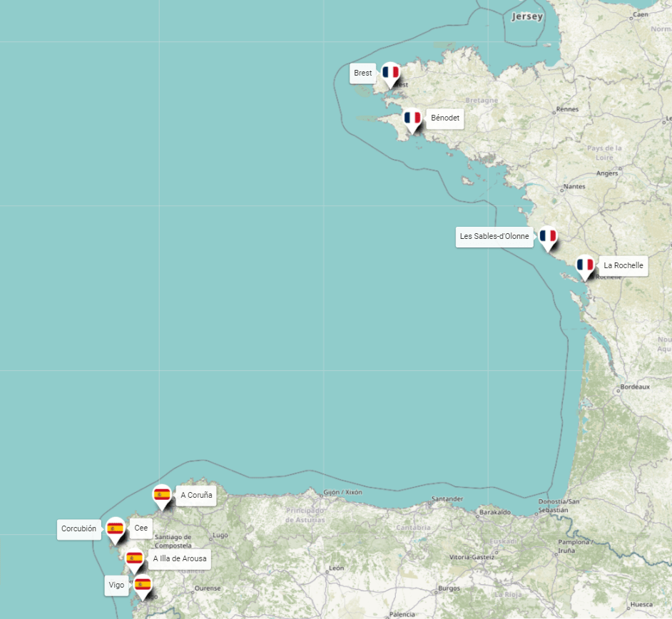Open the Vigo port label

(x=116, y=585)
